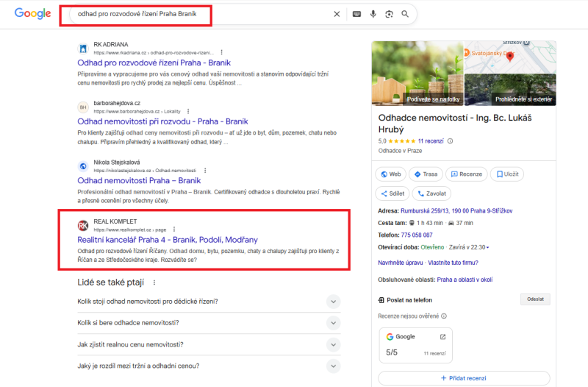The image size is (588, 387).
Task: Click the Trasa directions button
Action: pos(426,174)
